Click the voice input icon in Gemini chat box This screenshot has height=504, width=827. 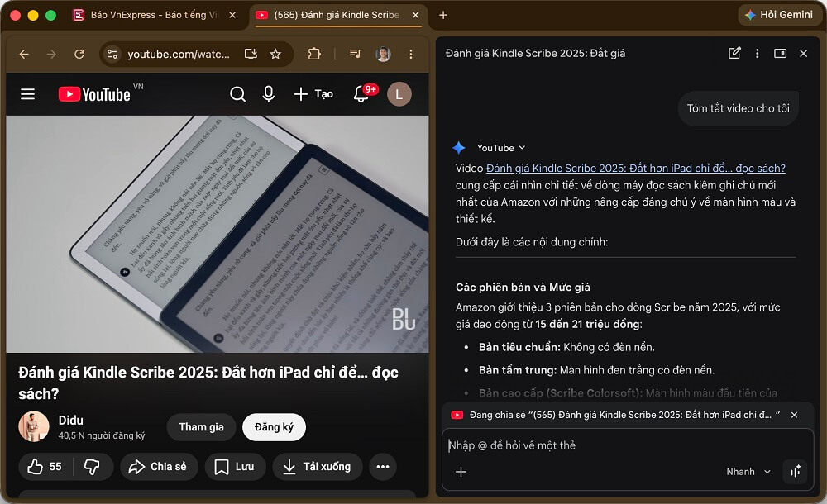click(x=795, y=472)
